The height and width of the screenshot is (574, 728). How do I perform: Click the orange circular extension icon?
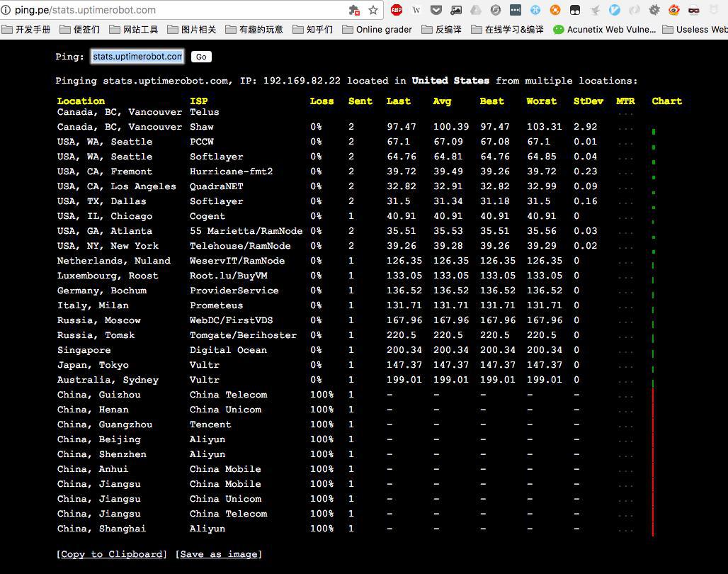[554, 10]
